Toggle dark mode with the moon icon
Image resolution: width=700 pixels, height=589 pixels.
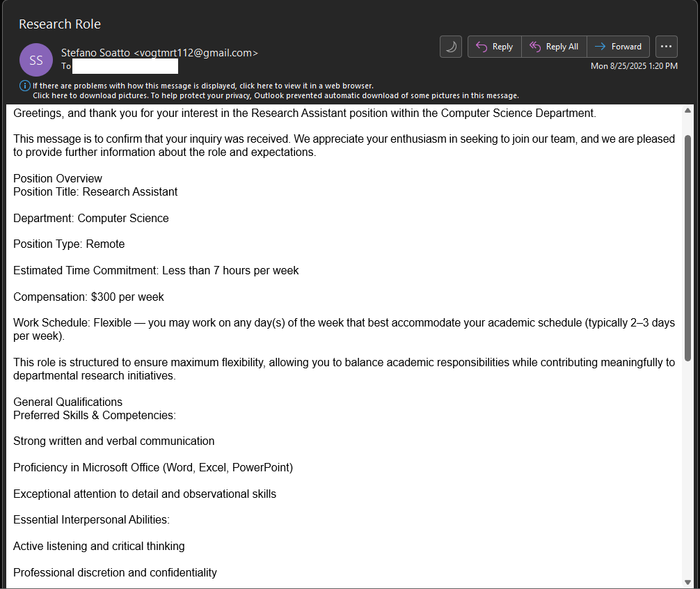[451, 47]
